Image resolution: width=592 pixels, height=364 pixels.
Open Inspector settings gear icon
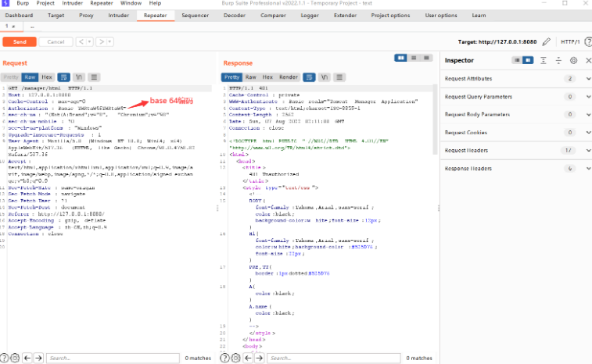tap(573, 60)
